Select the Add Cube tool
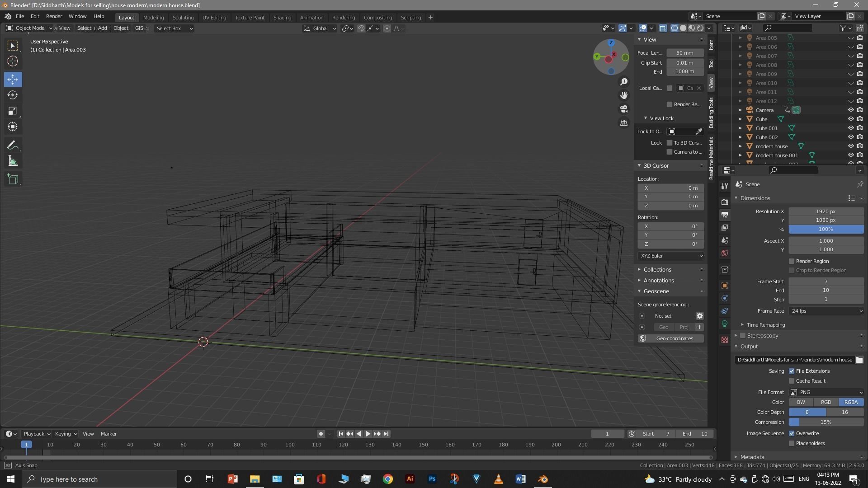868x488 pixels. pyautogui.click(x=13, y=179)
